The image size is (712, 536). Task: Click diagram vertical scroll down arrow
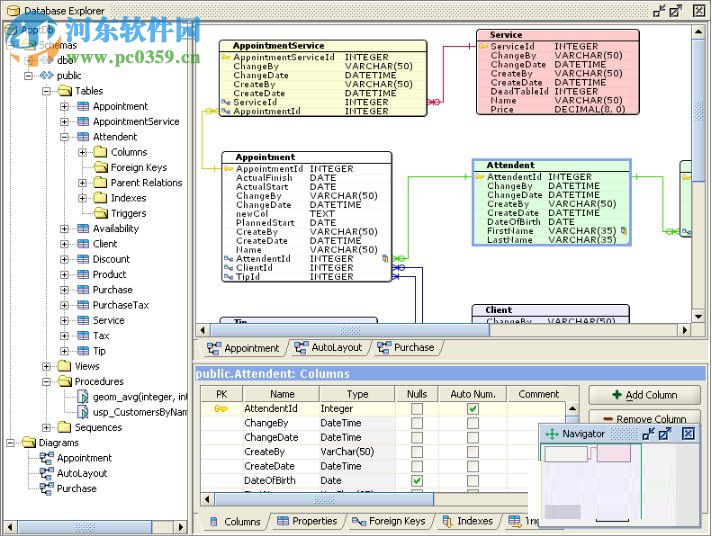(698, 317)
